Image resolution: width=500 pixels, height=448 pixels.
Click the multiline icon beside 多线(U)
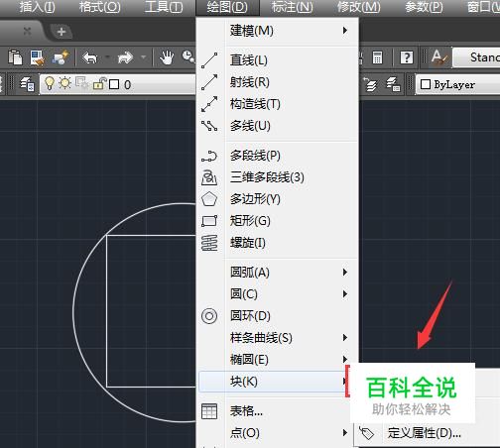pyautogui.click(x=209, y=126)
